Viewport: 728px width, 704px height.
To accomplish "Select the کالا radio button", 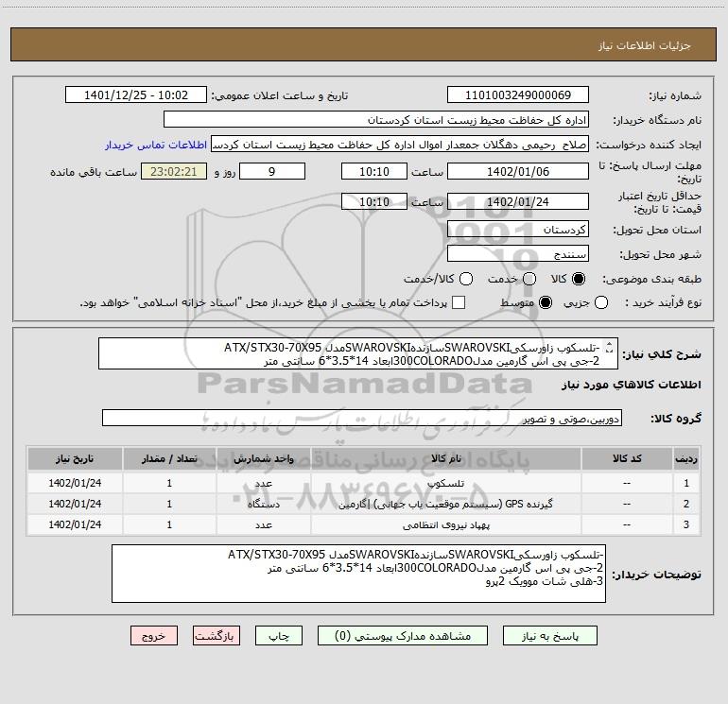I will point(579,279).
